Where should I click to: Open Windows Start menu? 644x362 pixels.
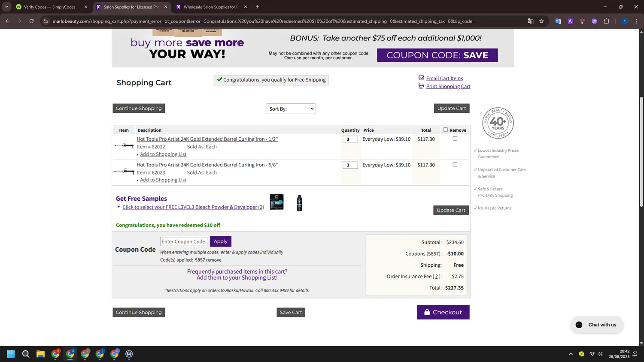(11, 354)
